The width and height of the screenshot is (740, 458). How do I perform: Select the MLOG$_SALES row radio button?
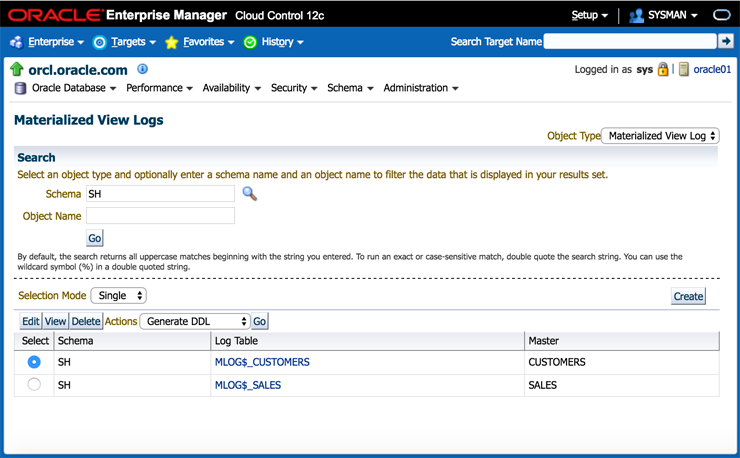[34, 385]
